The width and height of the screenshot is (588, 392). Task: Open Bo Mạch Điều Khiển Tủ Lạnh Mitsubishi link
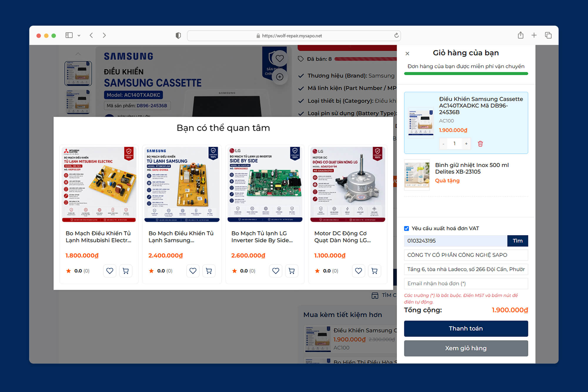pyautogui.click(x=98, y=237)
